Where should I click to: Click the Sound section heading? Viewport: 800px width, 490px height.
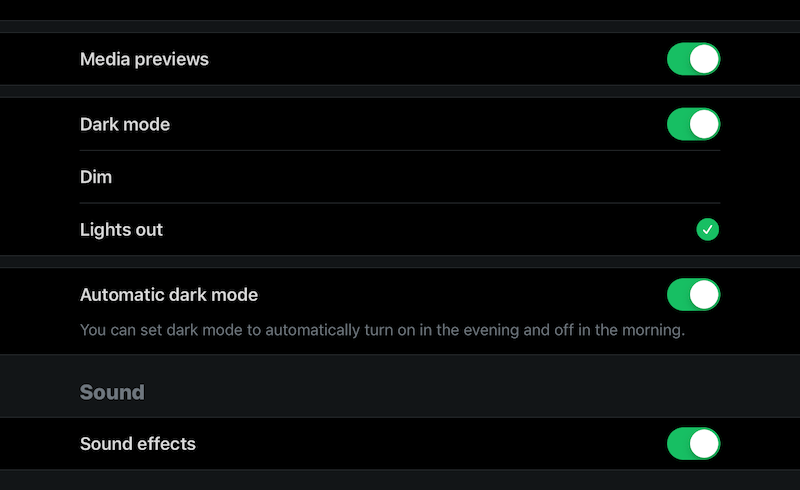coord(112,393)
